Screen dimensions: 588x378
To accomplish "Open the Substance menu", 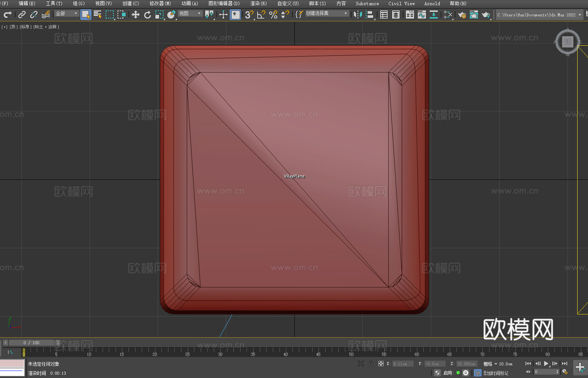I will pyautogui.click(x=367, y=3).
